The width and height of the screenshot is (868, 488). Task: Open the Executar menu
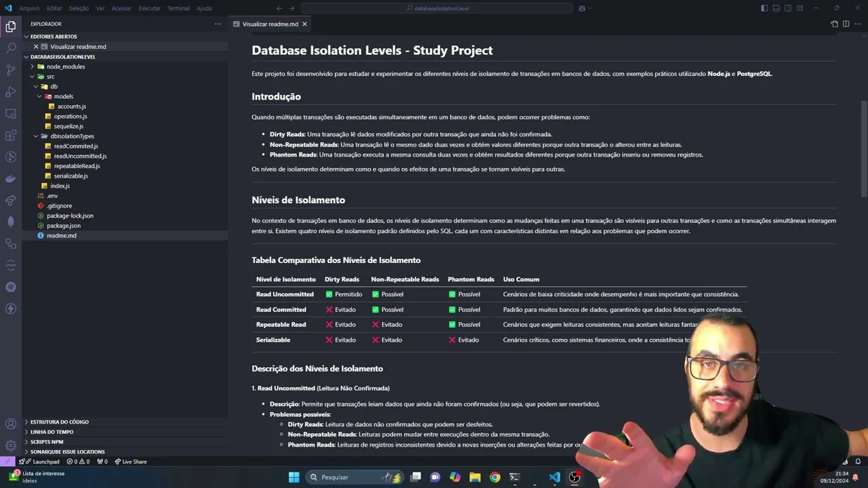coord(149,8)
